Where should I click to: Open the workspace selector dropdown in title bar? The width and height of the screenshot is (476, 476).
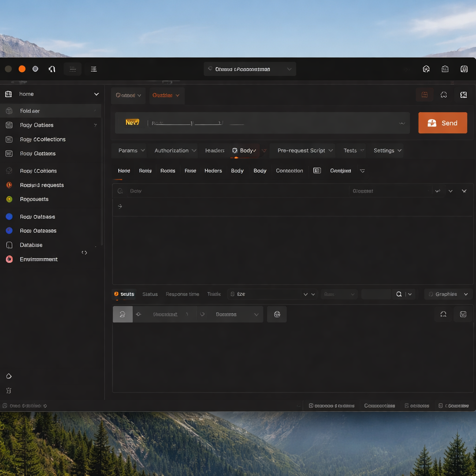(250, 69)
